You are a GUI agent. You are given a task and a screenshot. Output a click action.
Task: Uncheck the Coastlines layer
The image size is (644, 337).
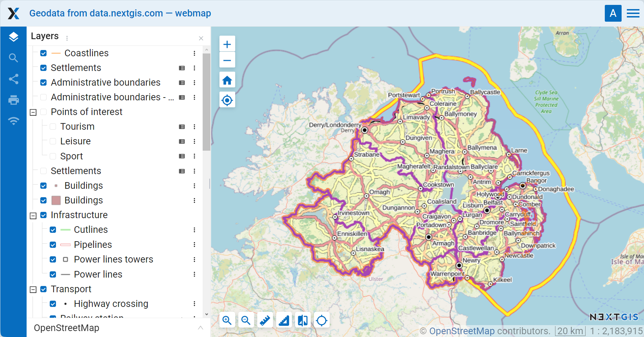click(x=43, y=53)
